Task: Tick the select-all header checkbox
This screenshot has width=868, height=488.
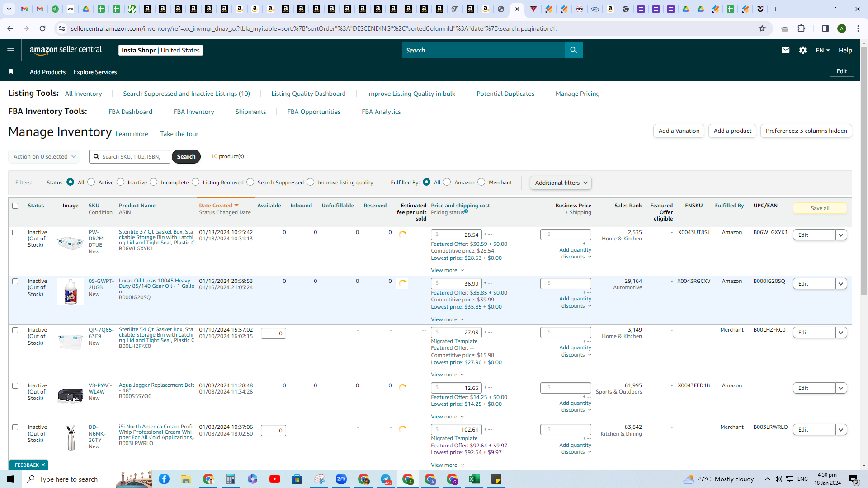Action: click(x=15, y=206)
